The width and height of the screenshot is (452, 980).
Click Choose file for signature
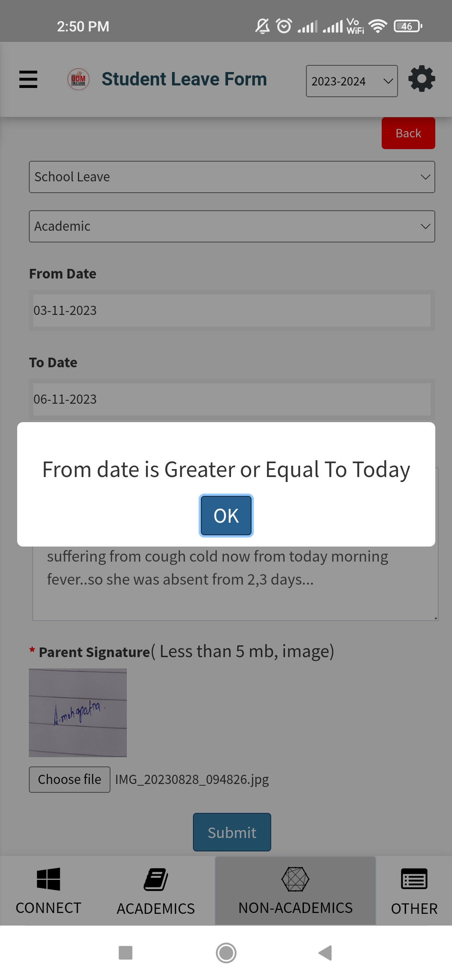(69, 779)
